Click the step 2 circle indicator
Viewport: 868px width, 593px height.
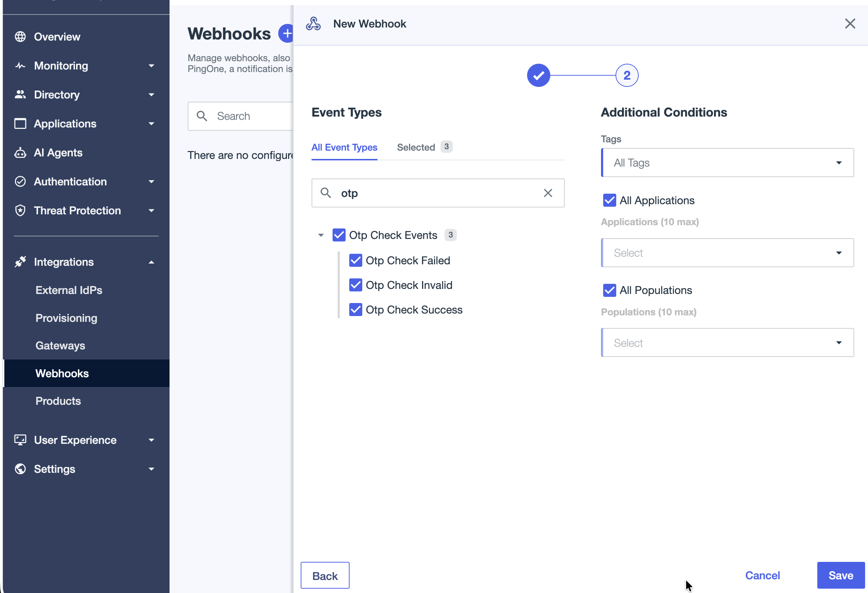pyautogui.click(x=627, y=75)
